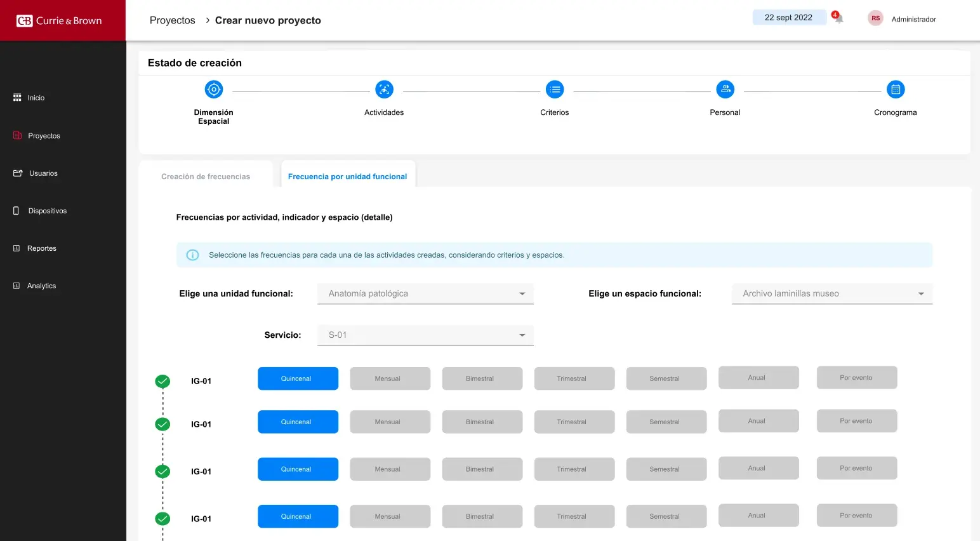Open Reportes in the sidebar

[42, 248]
